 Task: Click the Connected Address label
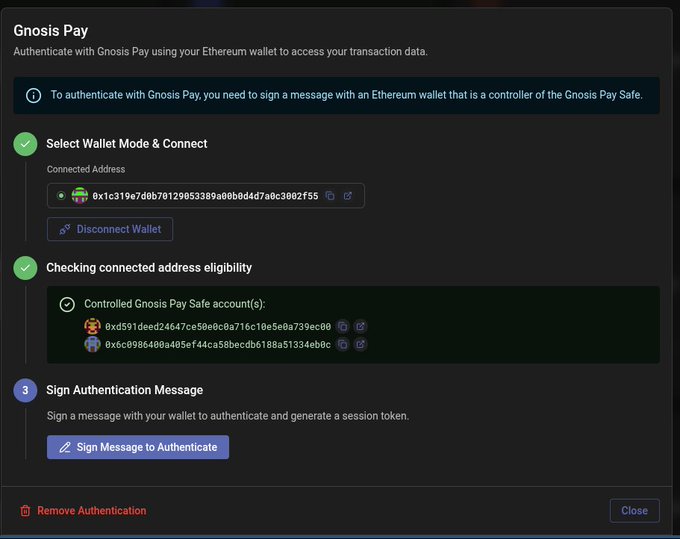tap(86, 169)
